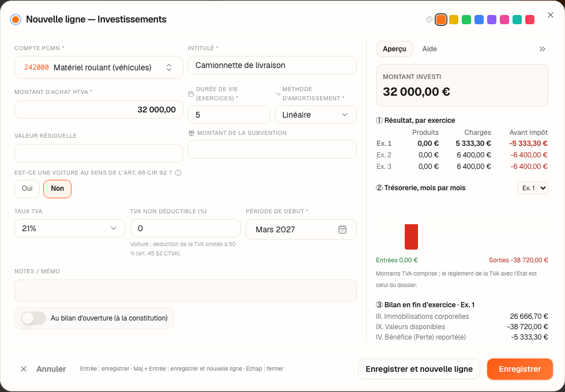Click the Ex. 3 charges 6 400,00 €
This screenshot has width=565, height=392.
[474, 167]
